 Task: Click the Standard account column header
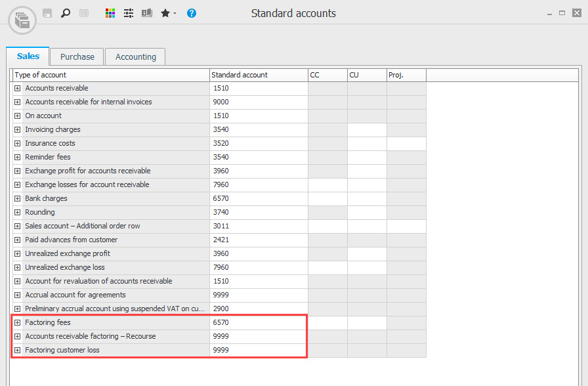pos(259,75)
